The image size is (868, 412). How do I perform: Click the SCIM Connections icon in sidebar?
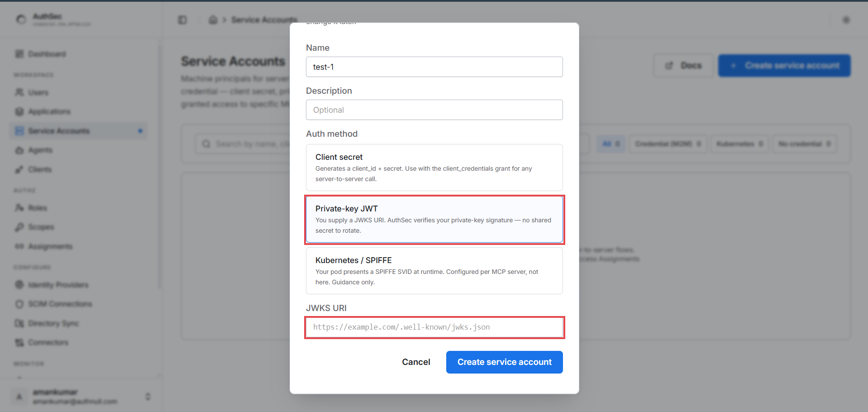click(19, 304)
